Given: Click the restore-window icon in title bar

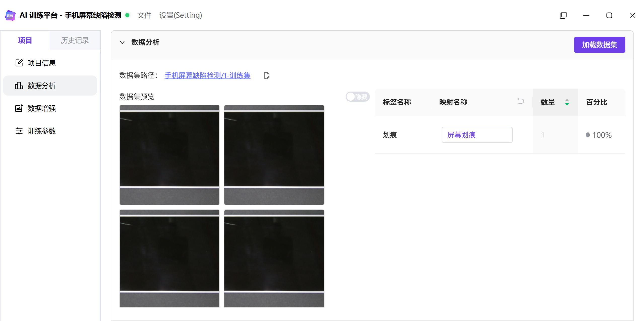Looking at the screenshot, I should coord(563,15).
